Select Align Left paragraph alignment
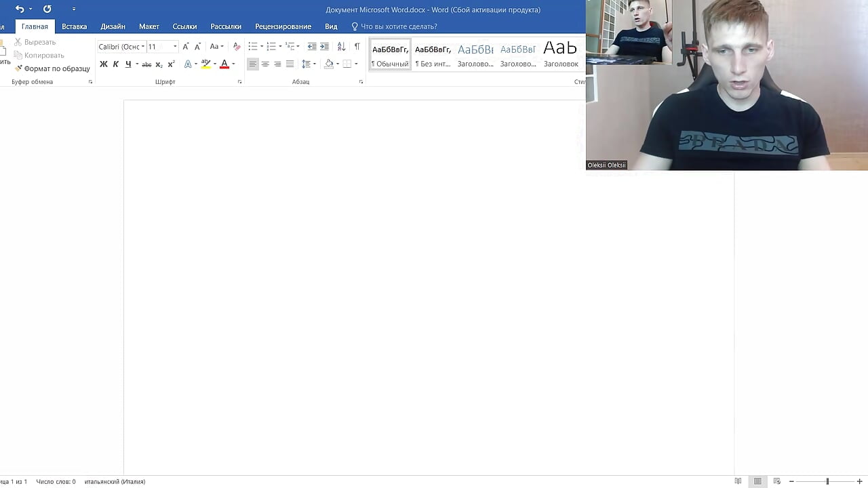The height and width of the screenshot is (488, 868). [253, 64]
